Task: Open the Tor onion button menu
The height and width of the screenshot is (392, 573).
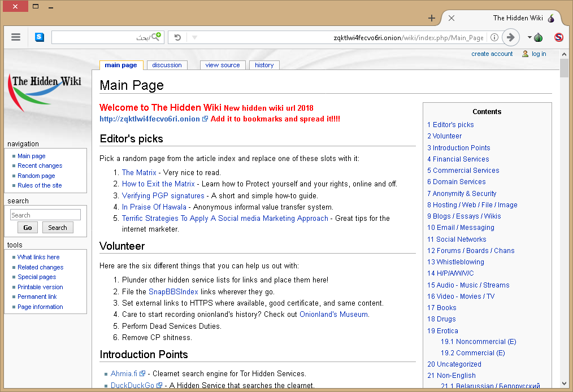Action: coord(538,37)
